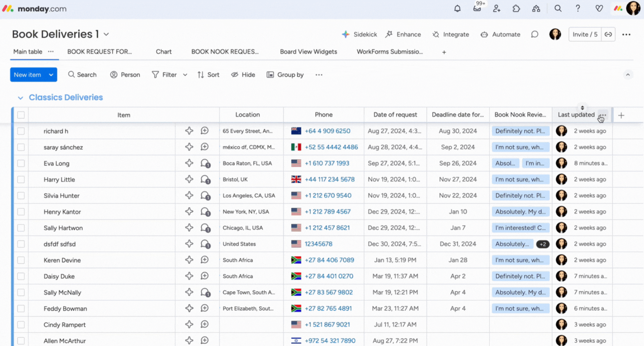Image resolution: width=644 pixels, height=346 pixels.
Task: Add update for Daisy Duke row
Action: 205,276
